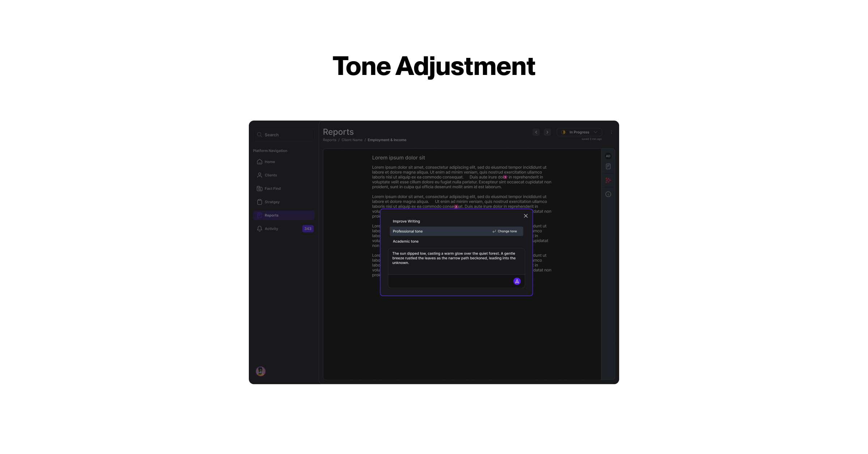Viewport: 868px width, 454px height.
Task: Click the info circle icon
Action: [608, 194]
